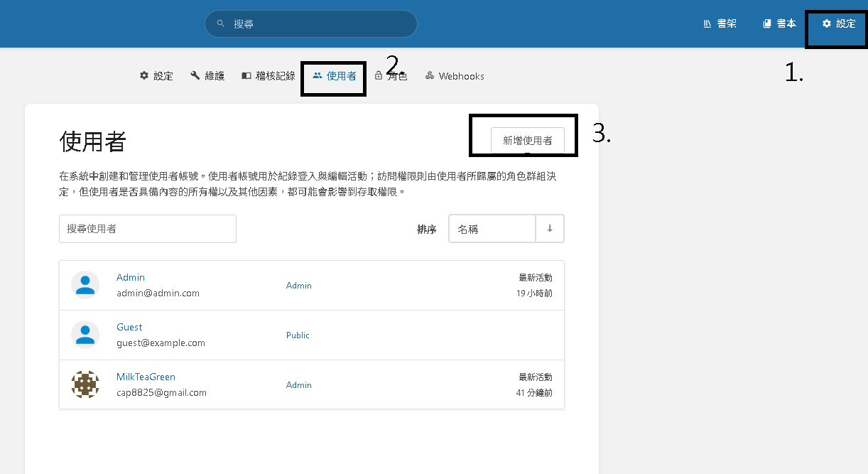Open the Admin user name link
This screenshot has width=868, height=474.
(131, 277)
